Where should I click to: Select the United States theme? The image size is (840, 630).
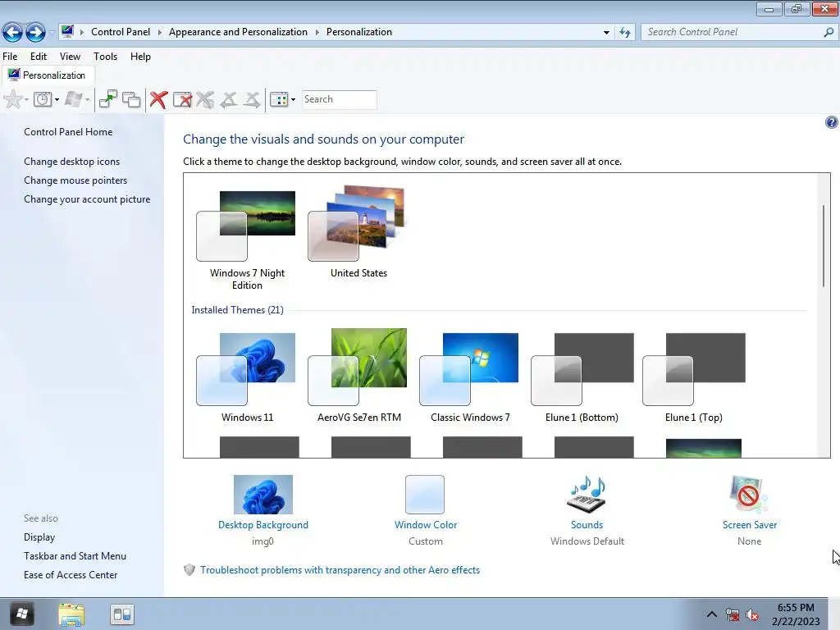point(358,231)
